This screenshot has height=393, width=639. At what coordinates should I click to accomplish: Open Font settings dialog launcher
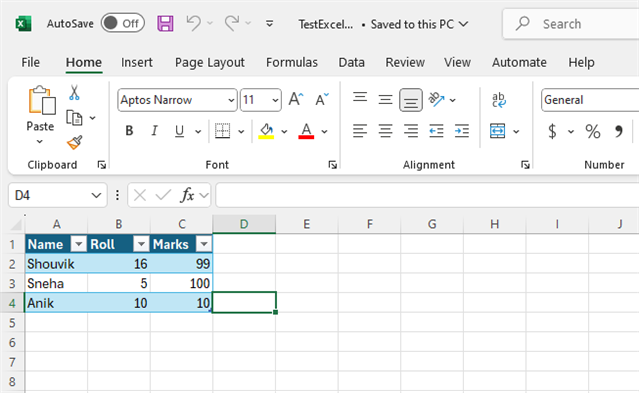coord(333,165)
